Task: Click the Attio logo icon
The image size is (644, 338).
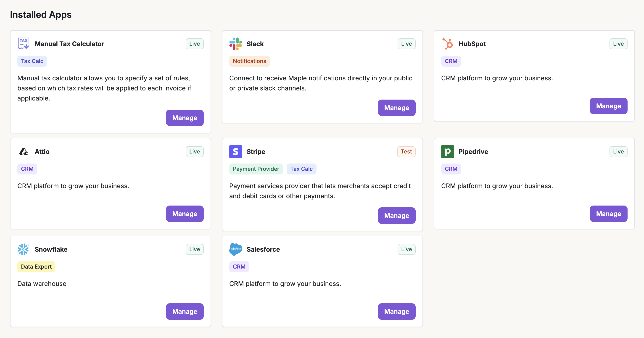Action: point(24,151)
